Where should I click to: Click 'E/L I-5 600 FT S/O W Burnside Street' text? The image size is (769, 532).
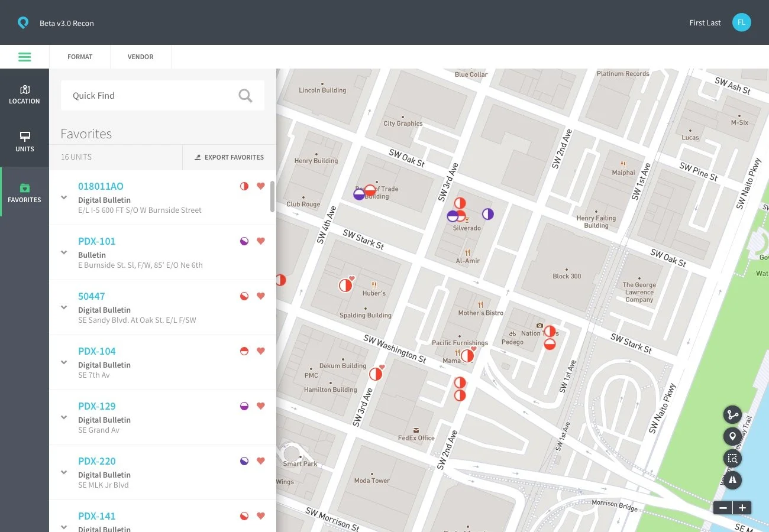(140, 210)
